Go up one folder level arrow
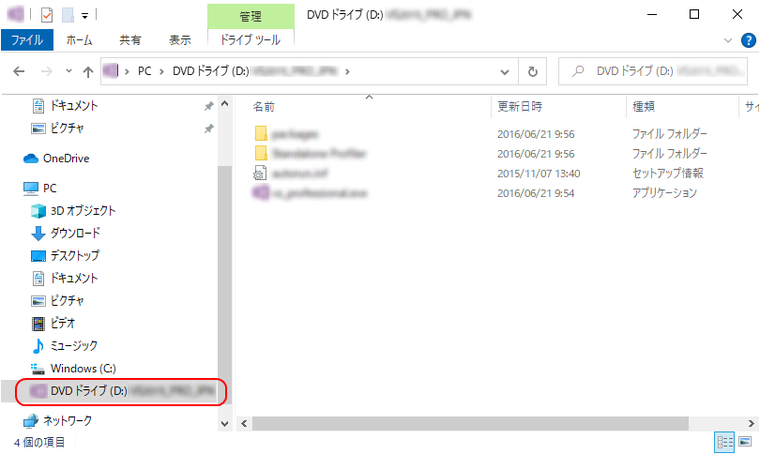The height and width of the screenshot is (454, 760). 88,72
